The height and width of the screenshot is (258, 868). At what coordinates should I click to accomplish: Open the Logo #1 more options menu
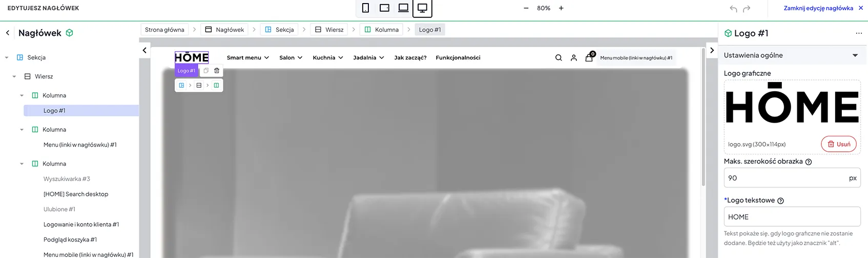[x=859, y=33]
